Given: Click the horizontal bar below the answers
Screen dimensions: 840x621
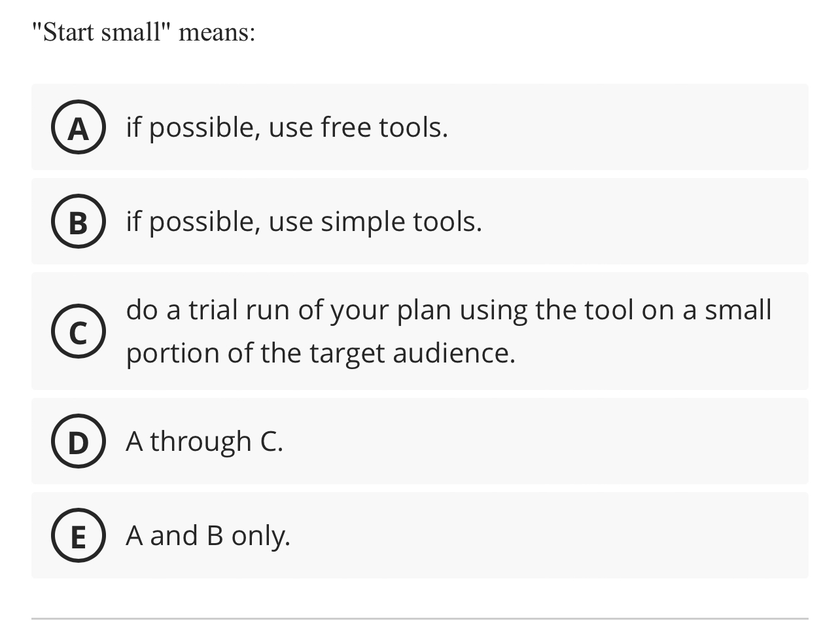Looking at the screenshot, I should coord(420,616).
